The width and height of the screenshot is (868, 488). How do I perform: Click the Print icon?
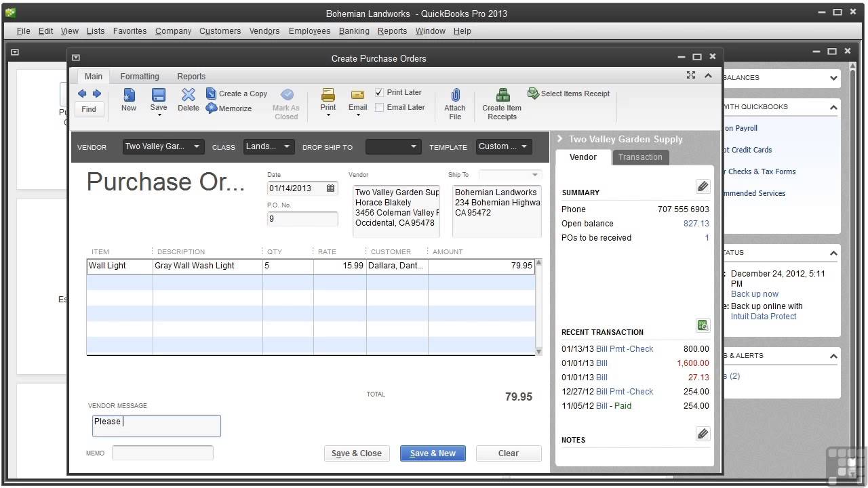(x=328, y=95)
